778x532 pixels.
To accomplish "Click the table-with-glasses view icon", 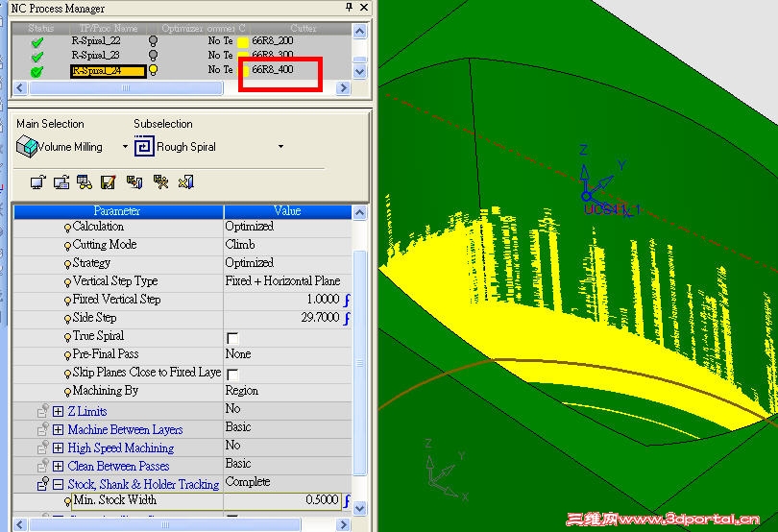I will (85, 182).
